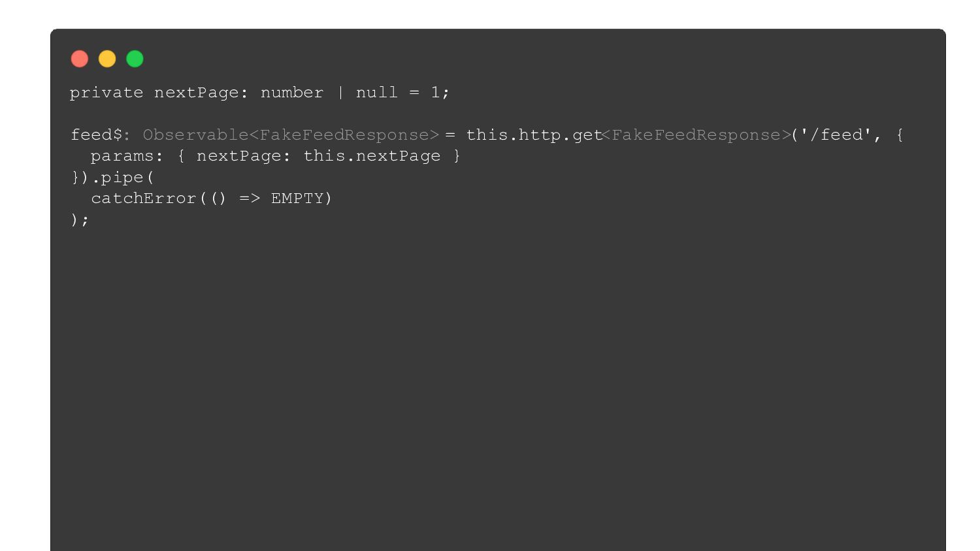Click the 'feed$' variable name

point(96,135)
